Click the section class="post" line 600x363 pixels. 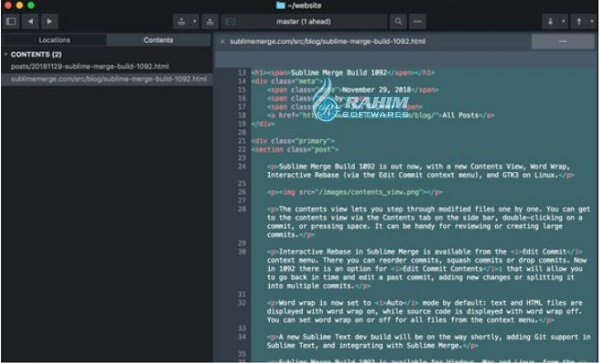pos(295,150)
